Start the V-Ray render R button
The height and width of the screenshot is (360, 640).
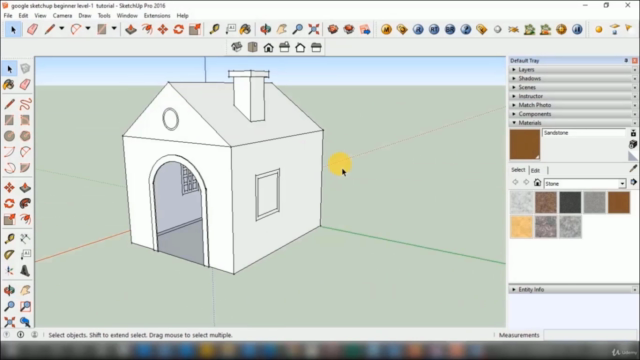(418, 29)
